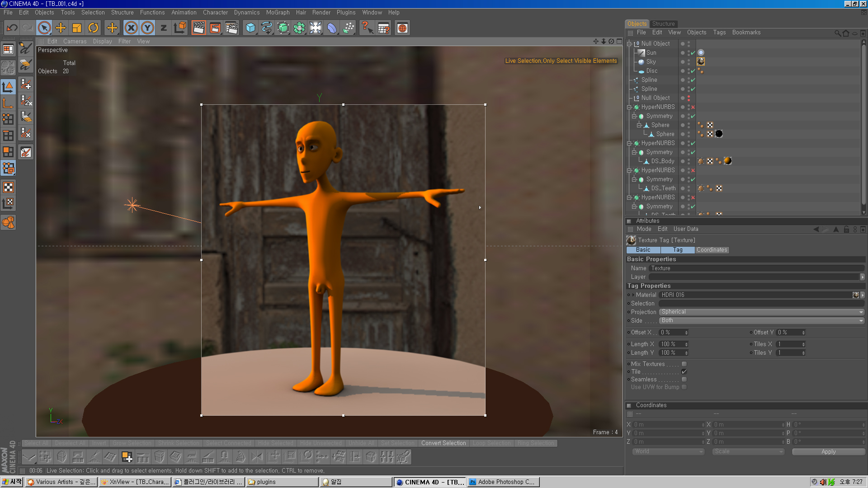Click Render in Picture Viewer icon
Screen dimensions: 868x488
point(215,28)
